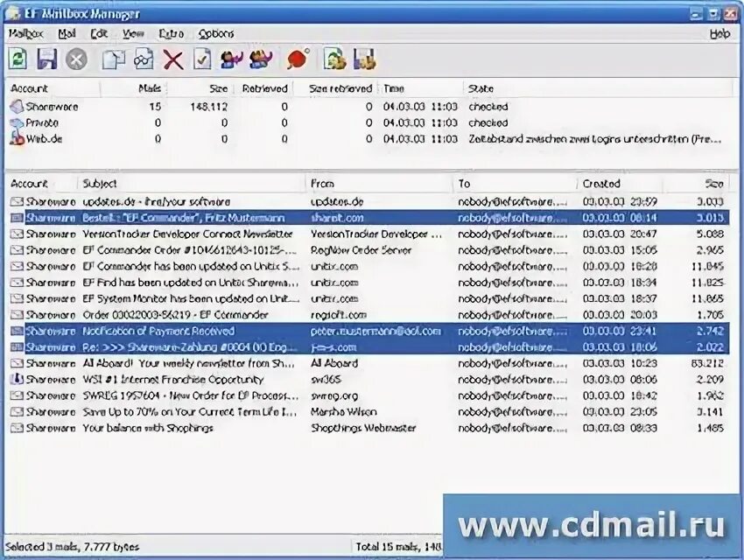Image resolution: width=744 pixels, height=560 pixels.
Task: Click the red ping-pong paddle icon
Action: (x=298, y=59)
